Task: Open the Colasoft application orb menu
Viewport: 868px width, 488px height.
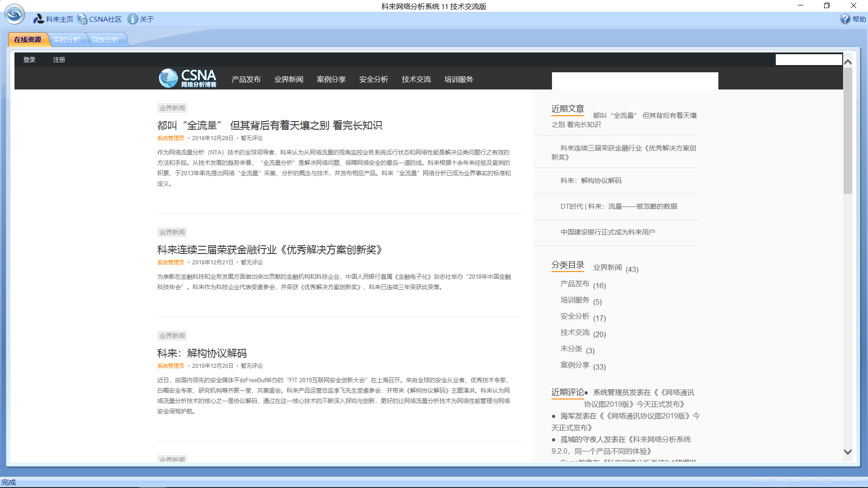Action: point(14,14)
